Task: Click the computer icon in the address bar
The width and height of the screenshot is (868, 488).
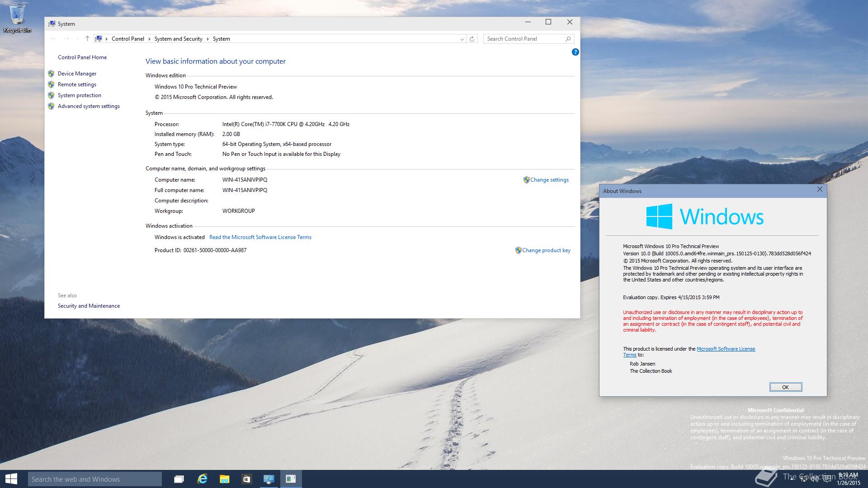Action: point(99,39)
